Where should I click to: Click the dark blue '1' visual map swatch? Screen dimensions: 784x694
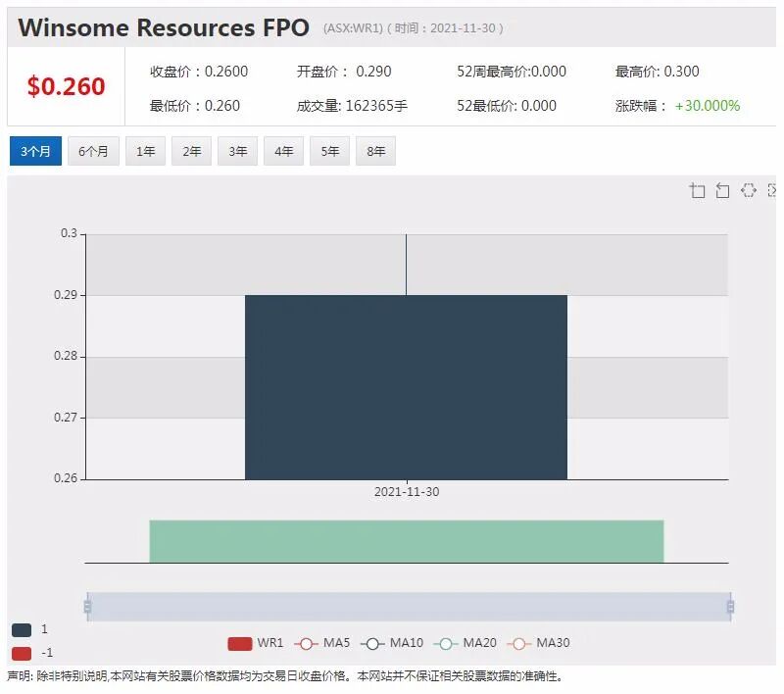point(22,630)
